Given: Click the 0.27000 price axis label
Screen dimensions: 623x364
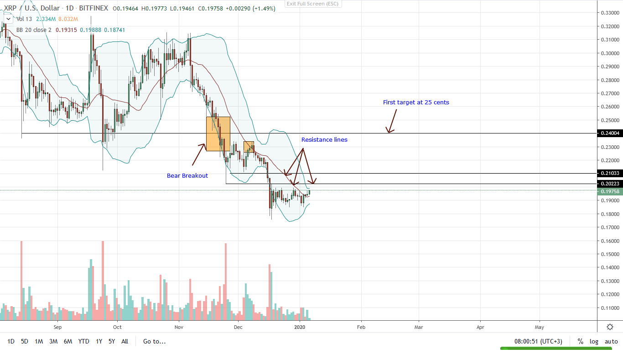Looking at the screenshot, I should (x=610, y=93).
